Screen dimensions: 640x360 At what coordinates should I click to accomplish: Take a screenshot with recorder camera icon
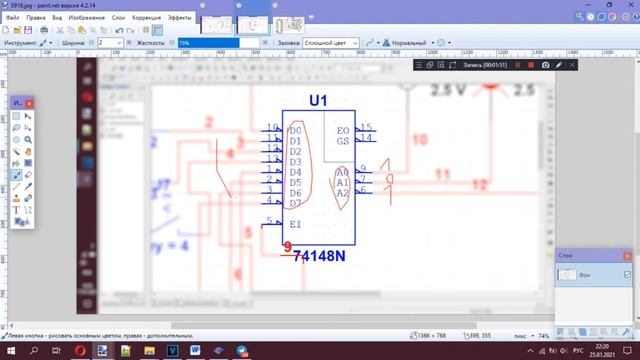coord(545,65)
